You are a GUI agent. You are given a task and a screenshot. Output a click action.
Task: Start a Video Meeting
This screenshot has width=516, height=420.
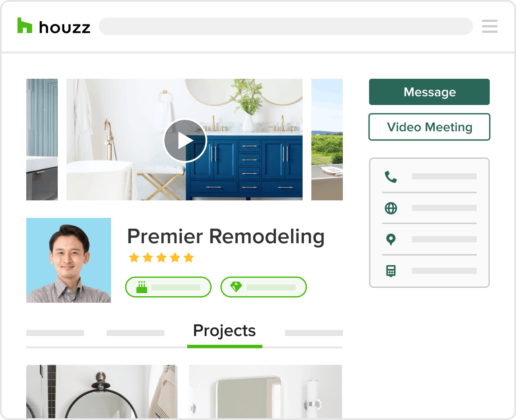point(429,127)
